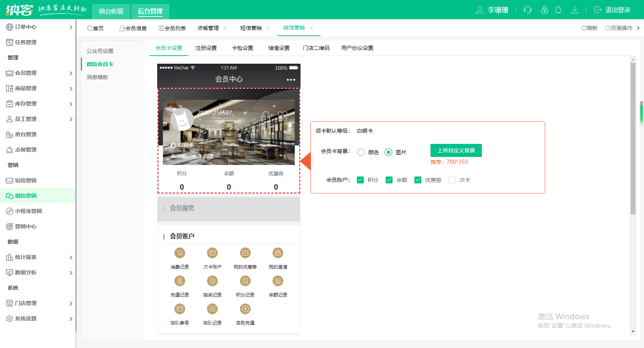This screenshot has width=644, height=348.
Task: Switch to the 储值设置 tab
Action: click(279, 48)
